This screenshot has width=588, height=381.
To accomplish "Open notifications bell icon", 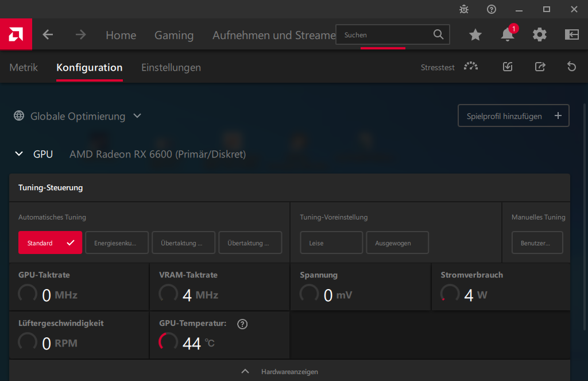I will click(508, 34).
